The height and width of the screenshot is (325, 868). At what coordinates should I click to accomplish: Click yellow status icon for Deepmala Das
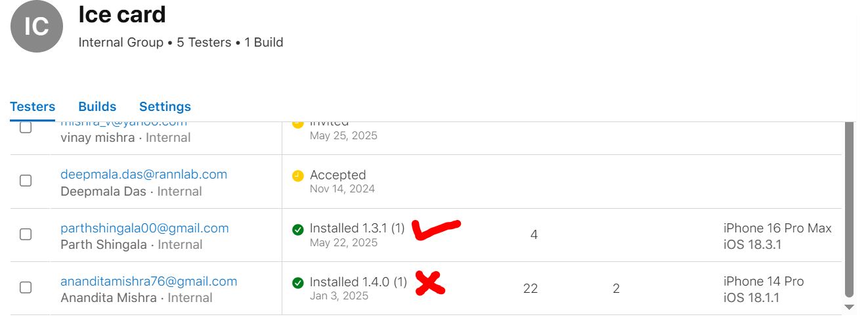point(297,176)
